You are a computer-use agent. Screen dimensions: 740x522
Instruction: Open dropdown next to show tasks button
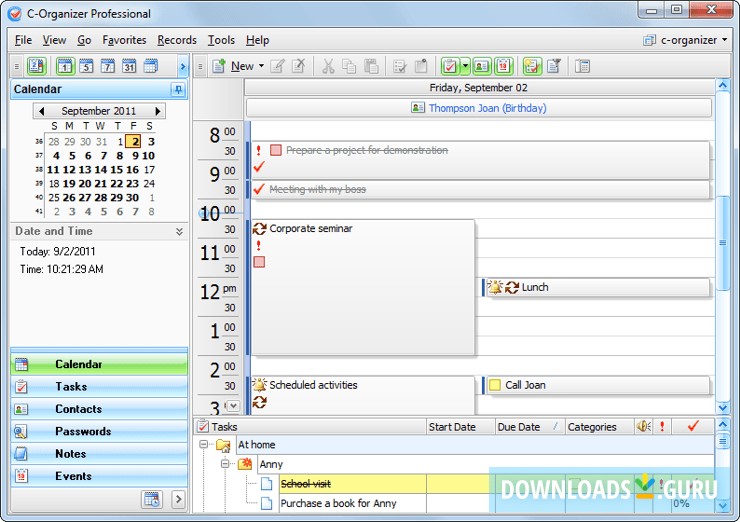pos(465,67)
